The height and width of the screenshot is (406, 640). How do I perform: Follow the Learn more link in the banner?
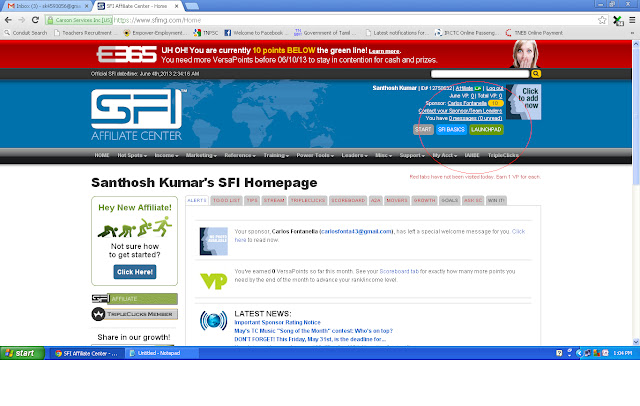pyautogui.click(x=384, y=51)
